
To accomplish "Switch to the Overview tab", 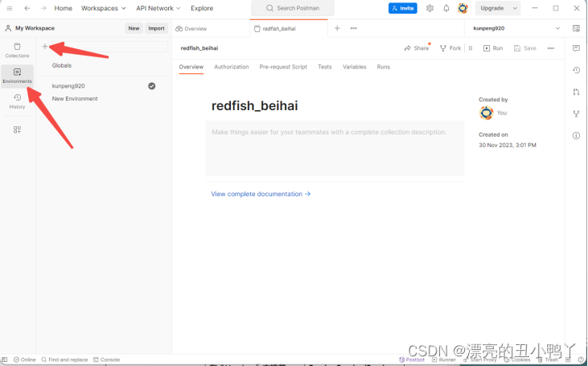I will [x=191, y=67].
